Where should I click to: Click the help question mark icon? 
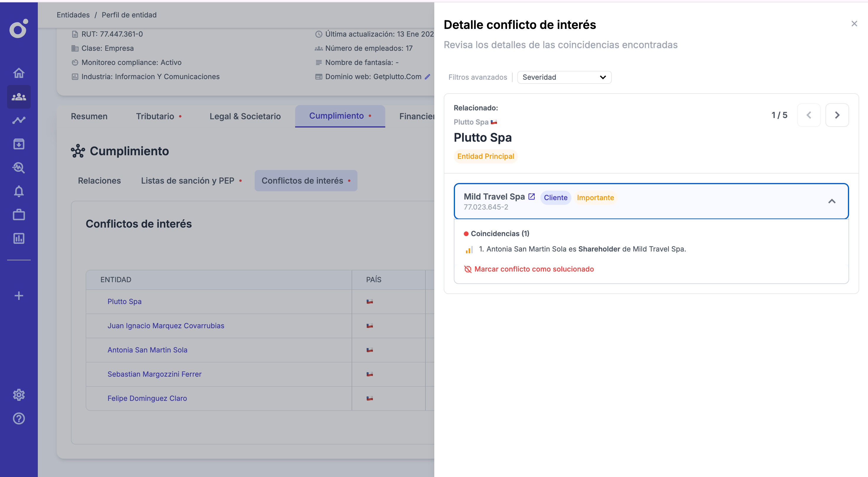pos(19,419)
